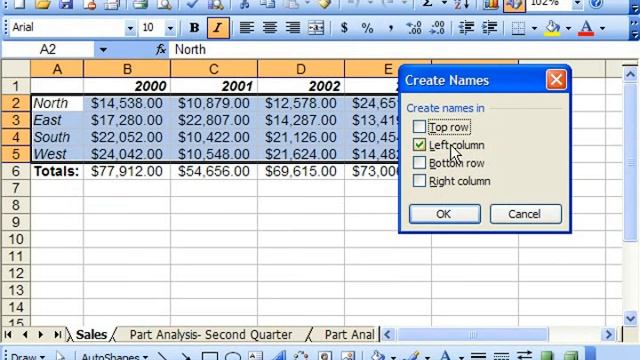Viewport: 640px width, 360px height.
Task: Check the Bottom row checkbox
Action: point(419,163)
